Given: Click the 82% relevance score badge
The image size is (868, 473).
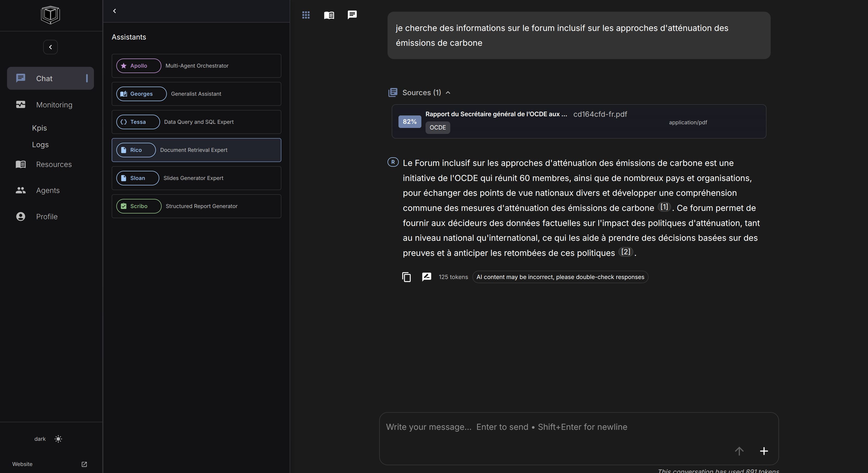Looking at the screenshot, I should pyautogui.click(x=409, y=121).
